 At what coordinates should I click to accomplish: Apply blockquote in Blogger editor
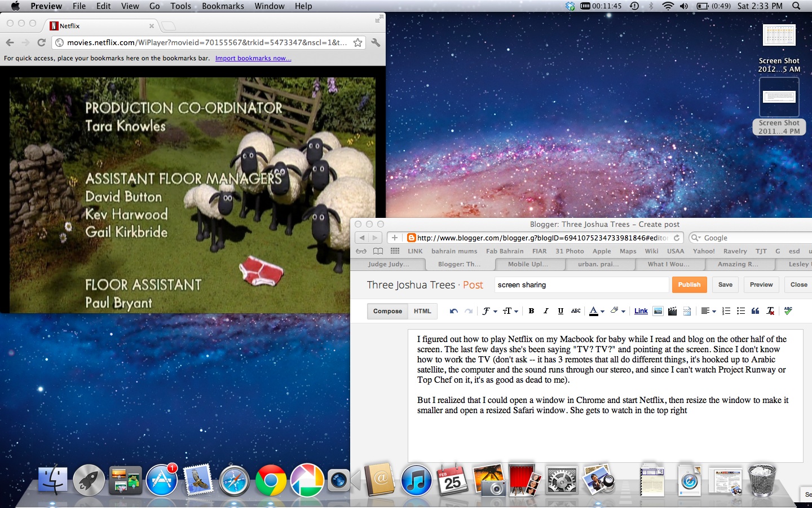(756, 311)
